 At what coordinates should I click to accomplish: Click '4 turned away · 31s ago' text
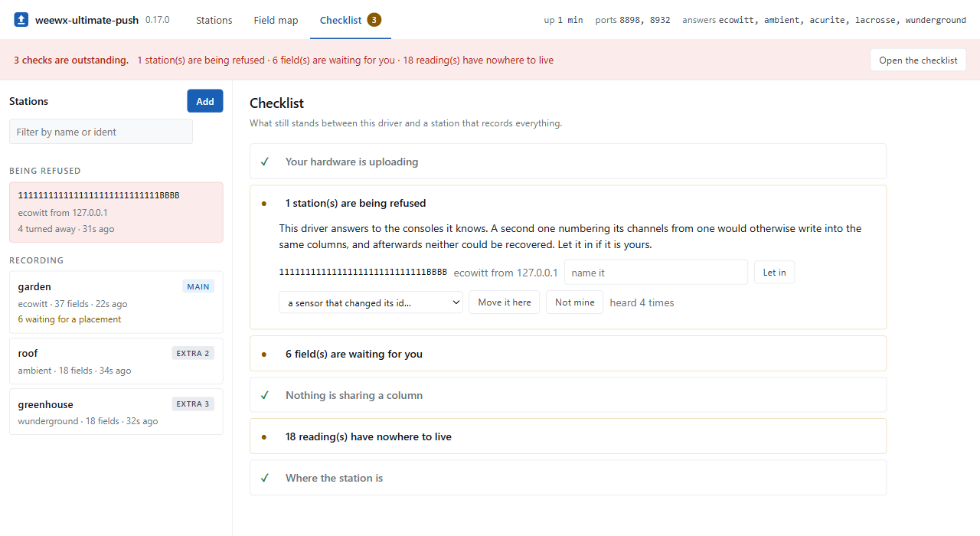click(66, 229)
